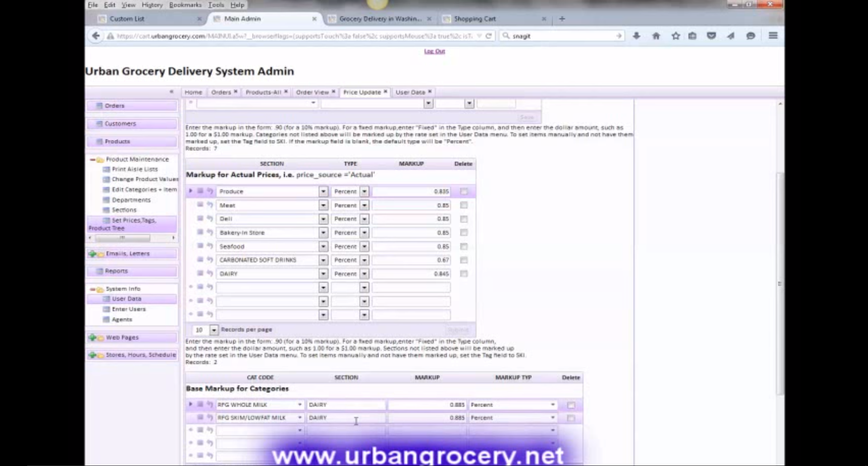Click the main page vertical scrollbar
Viewport: 868px width, 466px height.
(x=780, y=285)
